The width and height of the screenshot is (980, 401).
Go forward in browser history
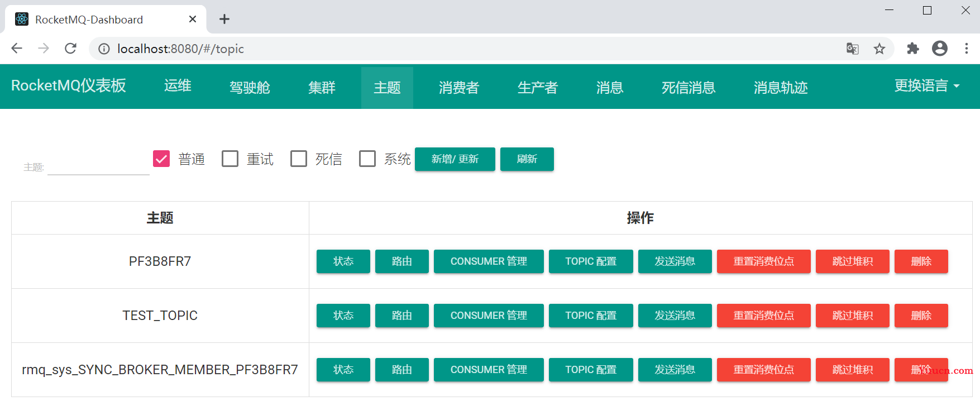(x=44, y=49)
